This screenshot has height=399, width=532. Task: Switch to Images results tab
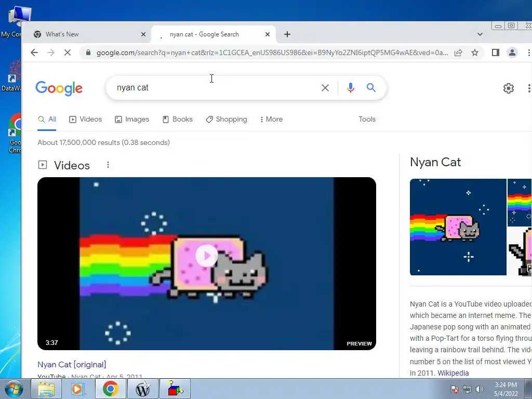(132, 119)
